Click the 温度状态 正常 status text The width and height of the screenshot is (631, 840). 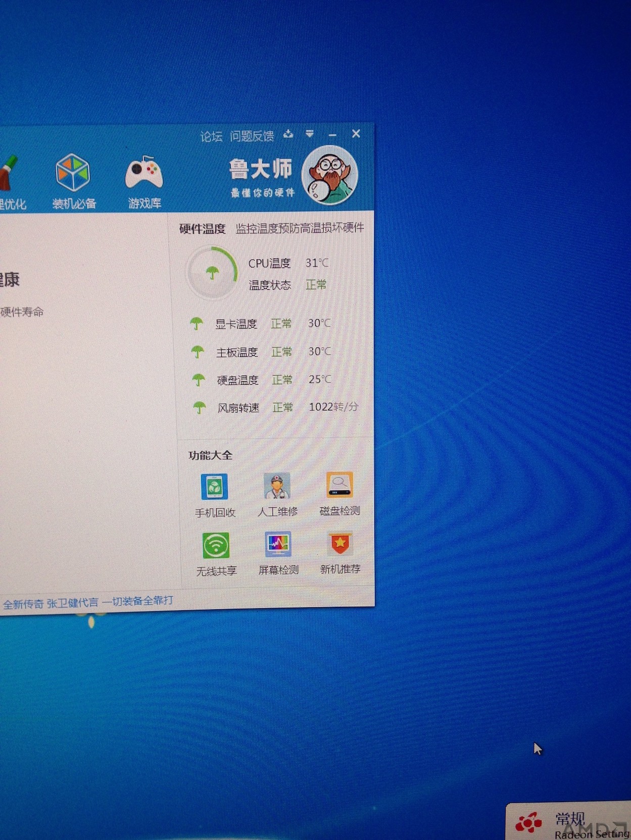[287, 285]
